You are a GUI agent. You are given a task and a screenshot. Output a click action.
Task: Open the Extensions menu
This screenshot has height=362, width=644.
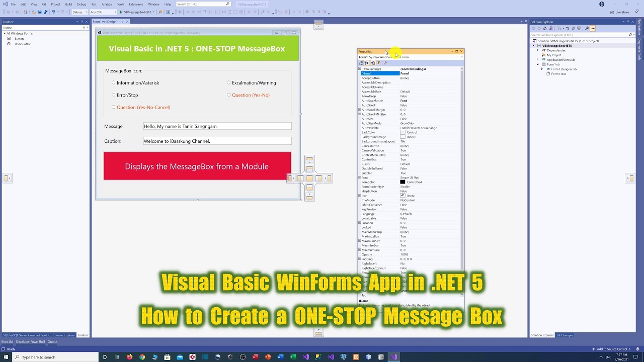(x=136, y=4)
